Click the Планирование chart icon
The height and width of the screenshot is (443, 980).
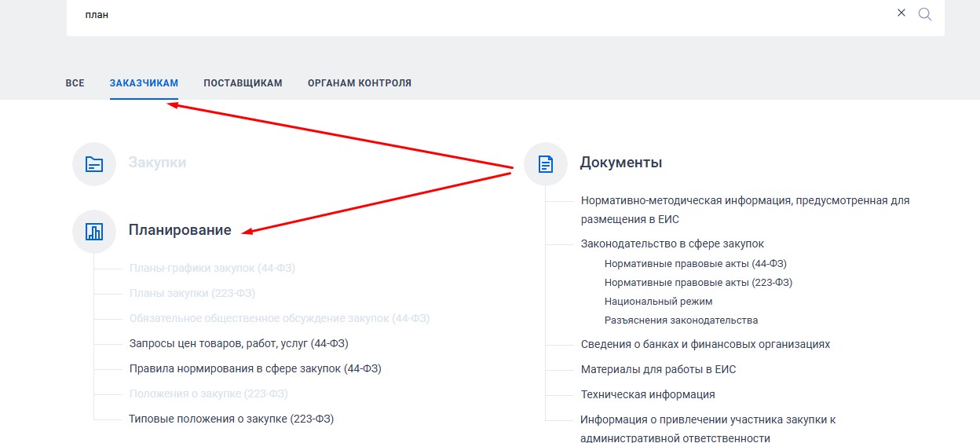[94, 231]
